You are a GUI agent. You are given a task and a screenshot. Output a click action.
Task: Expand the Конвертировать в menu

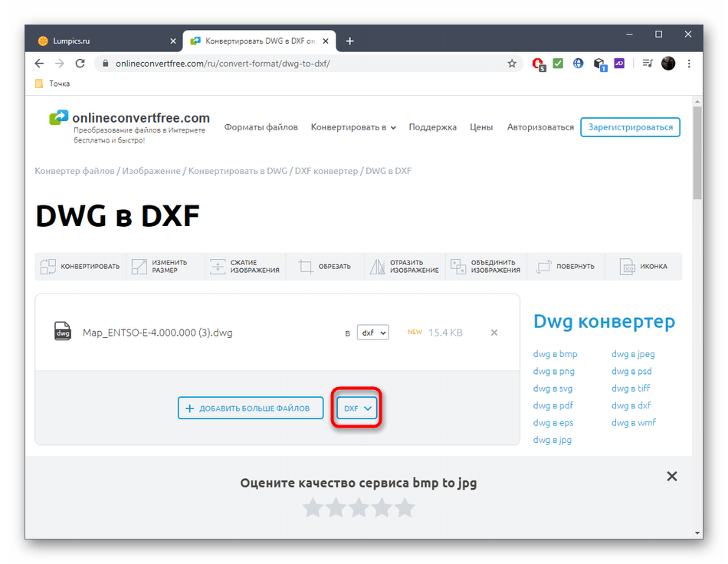353,127
